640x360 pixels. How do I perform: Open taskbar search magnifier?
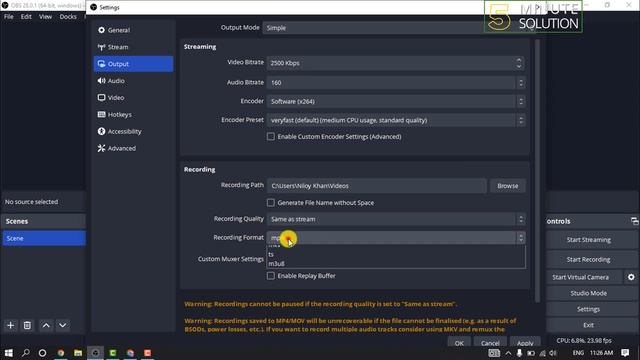coord(26,353)
